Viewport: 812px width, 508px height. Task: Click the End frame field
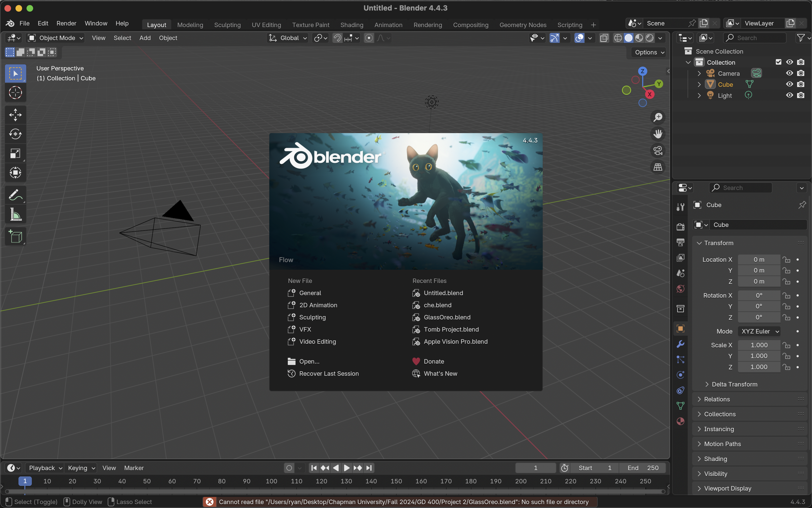642,468
